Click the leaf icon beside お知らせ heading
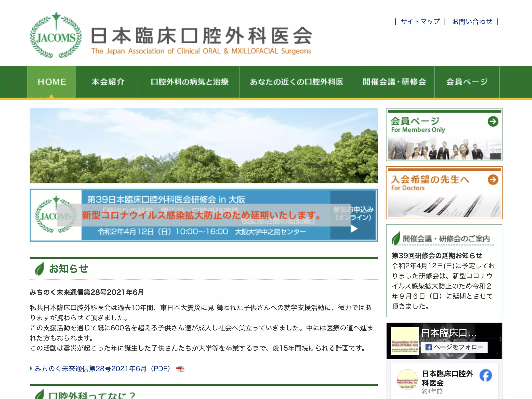The width and height of the screenshot is (532, 399). 39,269
